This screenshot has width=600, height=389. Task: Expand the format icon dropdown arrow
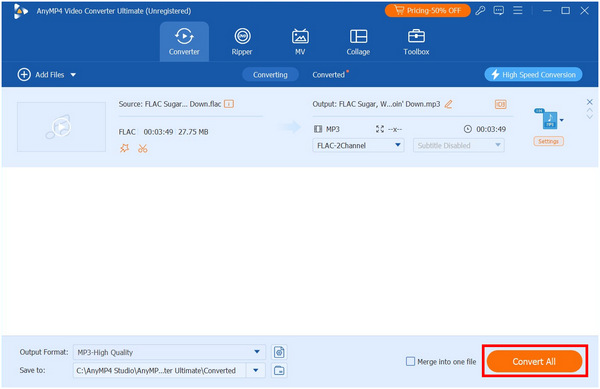(561, 120)
